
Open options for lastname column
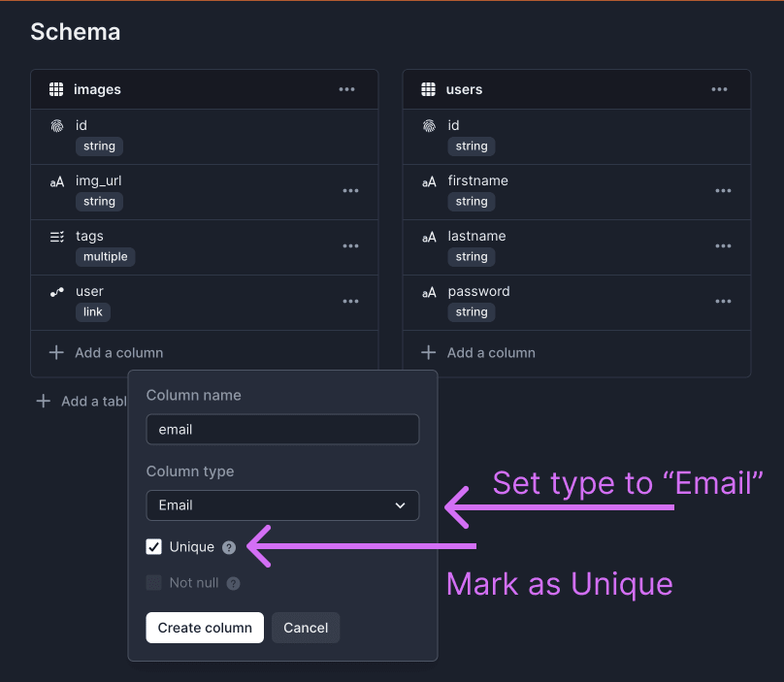tap(723, 246)
